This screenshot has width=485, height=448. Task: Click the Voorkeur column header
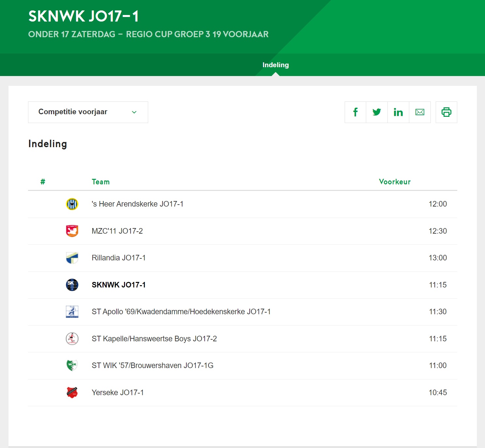pyautogui.click(x=395, y=182)
